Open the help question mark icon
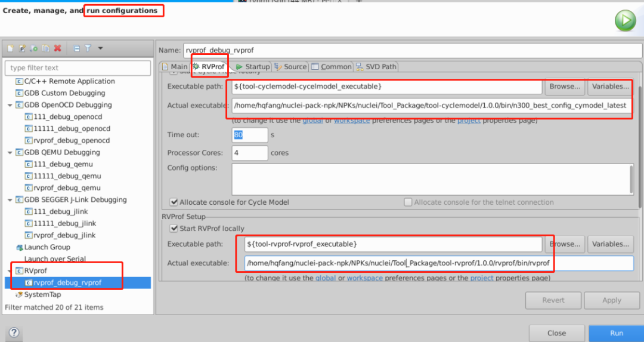 point(14,333)
